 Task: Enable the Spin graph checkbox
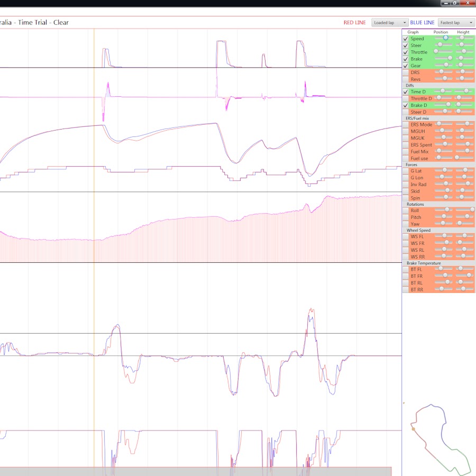(x=406, y=198)
